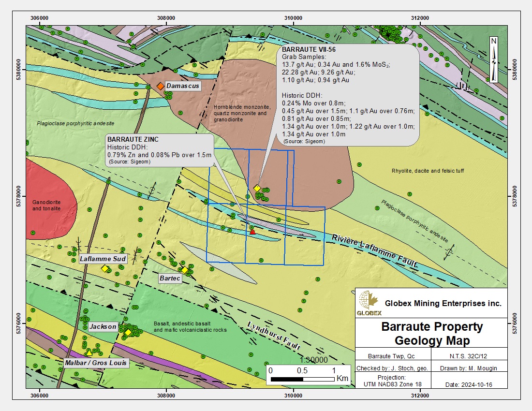Click the map scale bar
Image resolution: width=532 pixels, height=411 pixels.
click(x=302, y=379)
